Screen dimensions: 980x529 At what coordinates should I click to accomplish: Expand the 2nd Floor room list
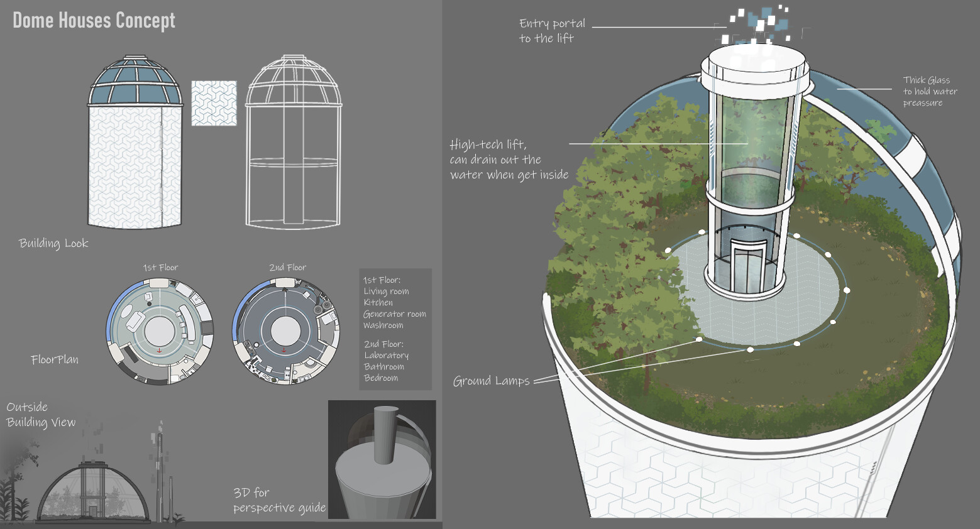387,361
